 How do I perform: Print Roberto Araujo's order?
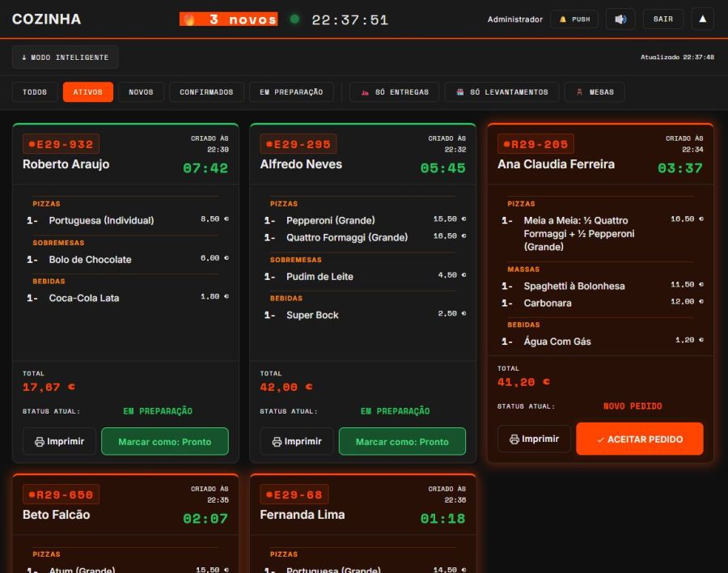[x=59, y=441]
